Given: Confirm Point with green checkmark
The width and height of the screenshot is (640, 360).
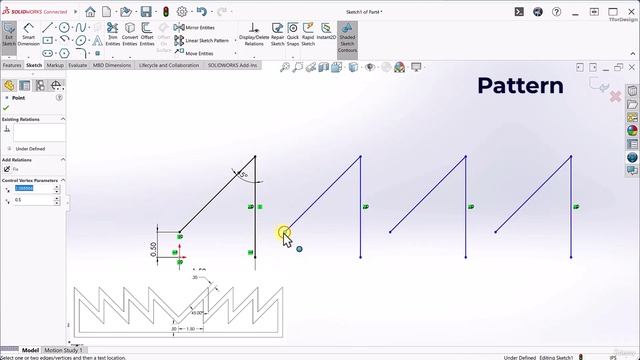Looking at the screenshot, I should [x=6, y=108].
